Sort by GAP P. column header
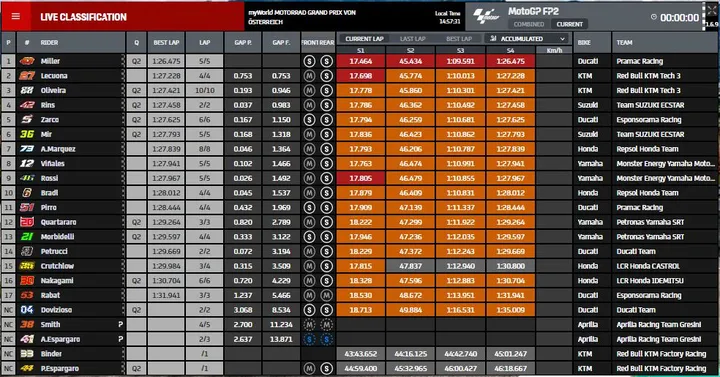720x377 pixels. tap(243, 42)
